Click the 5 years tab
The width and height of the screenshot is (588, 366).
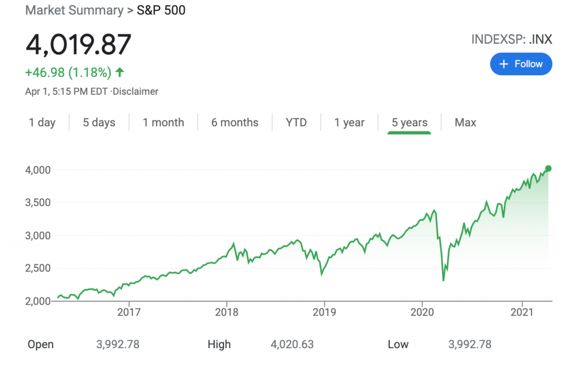coord(409,122)
